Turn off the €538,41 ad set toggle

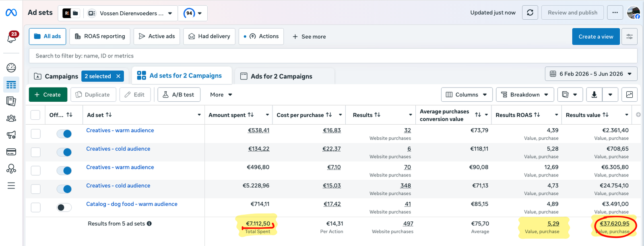coord(64,134)
